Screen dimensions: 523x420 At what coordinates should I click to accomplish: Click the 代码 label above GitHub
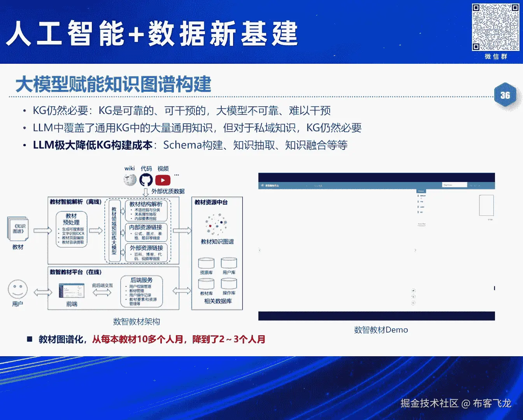pos(146,168)
